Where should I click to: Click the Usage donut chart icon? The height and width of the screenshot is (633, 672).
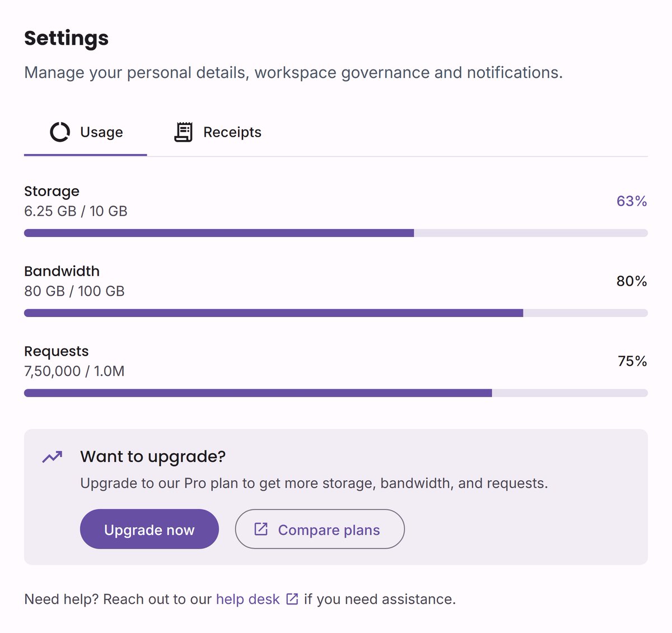coord(60,132)
